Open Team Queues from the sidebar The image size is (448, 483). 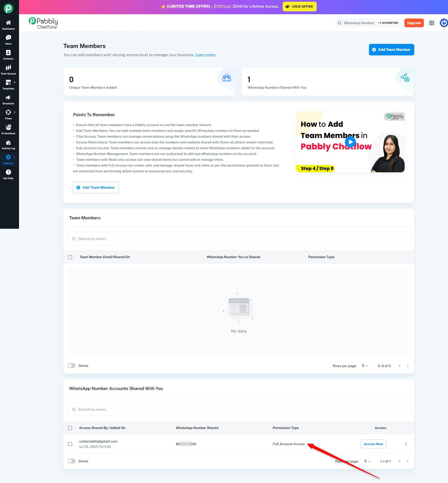[8, 70]
